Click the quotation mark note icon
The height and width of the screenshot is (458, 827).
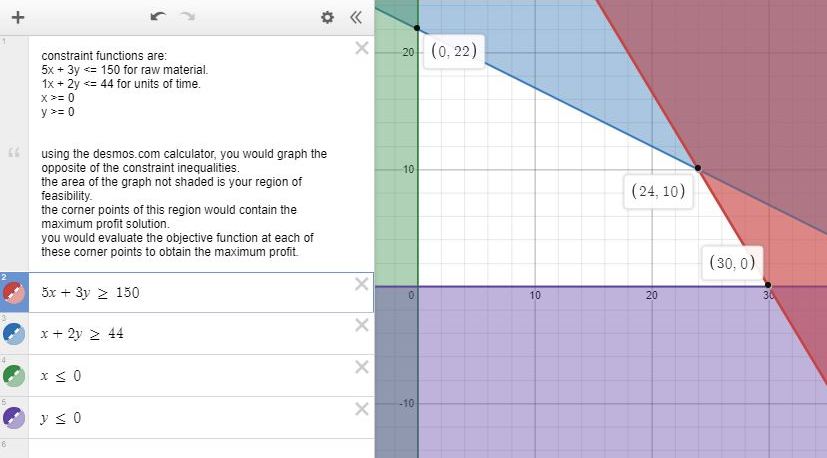[x=14, y=153]
